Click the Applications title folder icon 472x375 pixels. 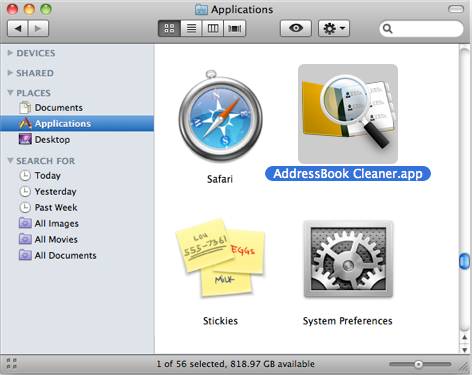tap(201, 9)
